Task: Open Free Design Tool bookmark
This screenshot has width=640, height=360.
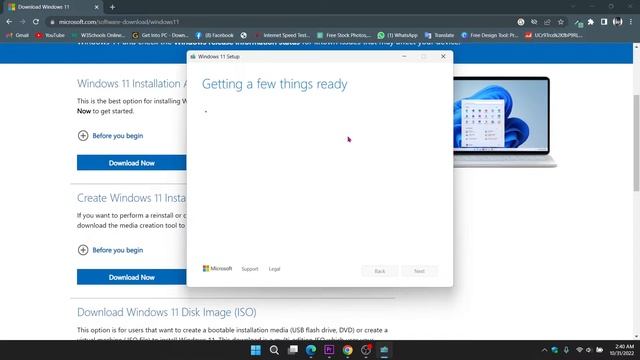Action: [x=489, y=36]
